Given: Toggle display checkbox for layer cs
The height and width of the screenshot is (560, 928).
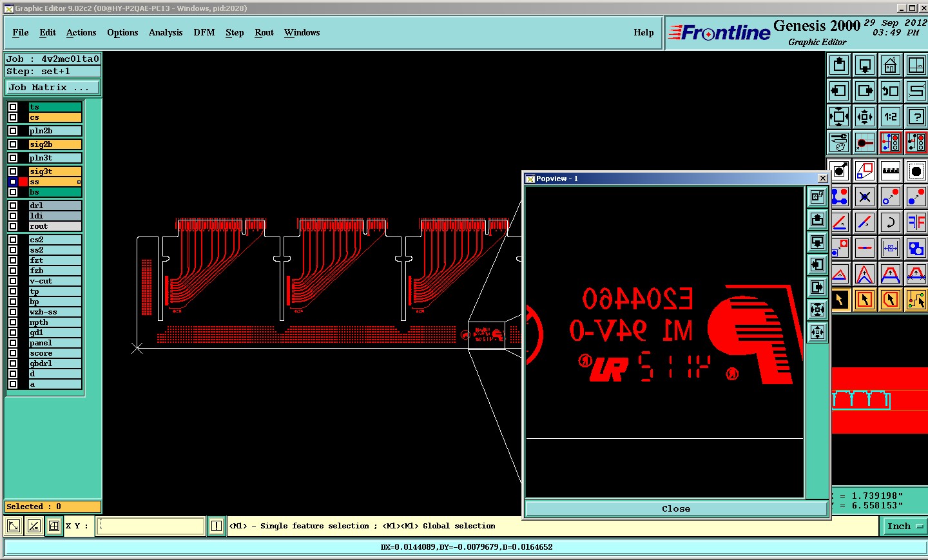Looking at the screenshot, I should pos(13,117).
